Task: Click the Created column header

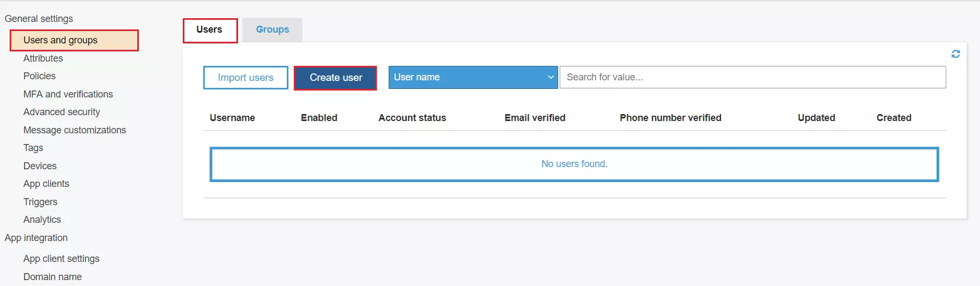Action: tap(894, 118)
